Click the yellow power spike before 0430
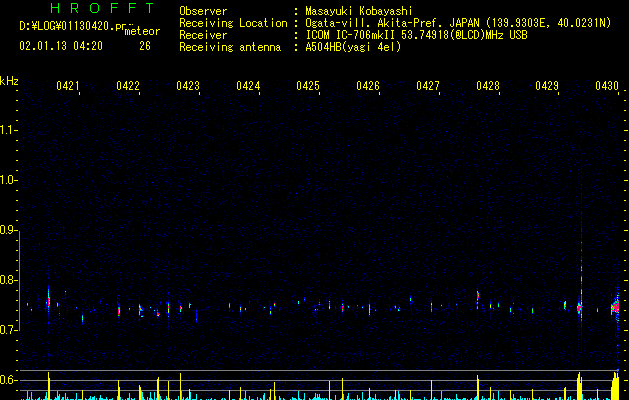The width and height of the screenshot is (629, 400). [x=615, y=386]
